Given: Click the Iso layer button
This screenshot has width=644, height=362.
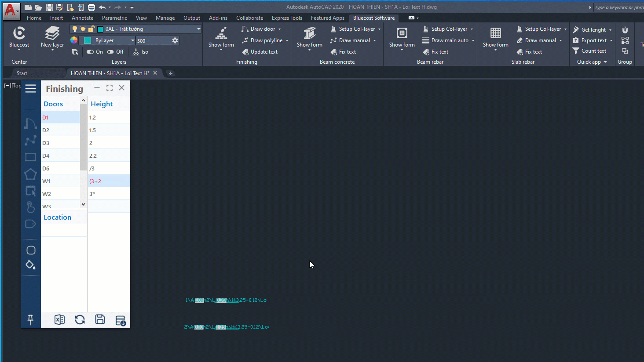Looking at the screenshot, I should click(140, 52).
